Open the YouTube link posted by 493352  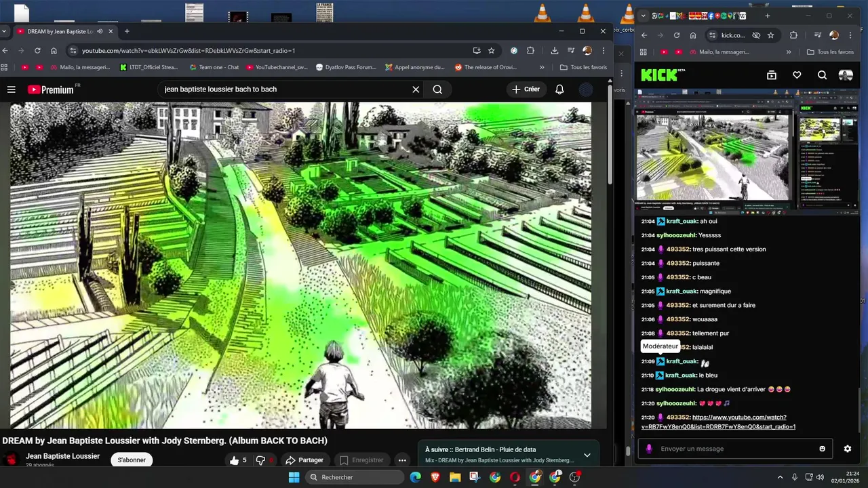[718, 422]
